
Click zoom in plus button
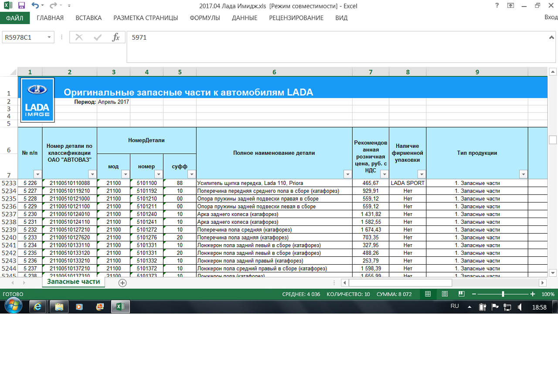tap(533, 294)
